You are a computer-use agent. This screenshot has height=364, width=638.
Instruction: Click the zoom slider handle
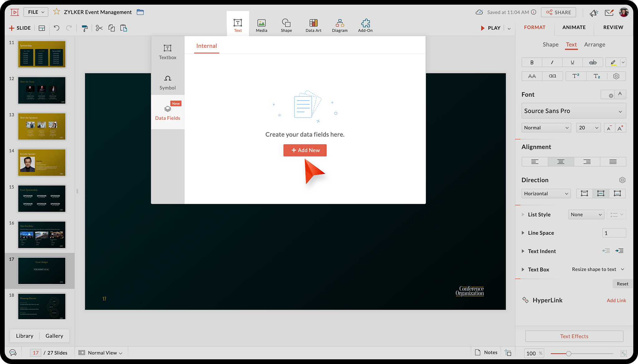pos(568,353)
